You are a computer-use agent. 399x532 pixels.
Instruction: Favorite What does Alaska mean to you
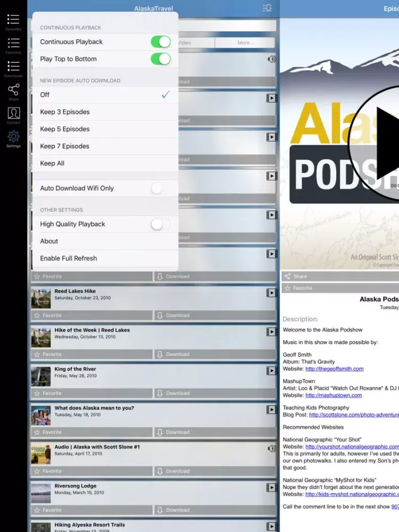(92, 432)
